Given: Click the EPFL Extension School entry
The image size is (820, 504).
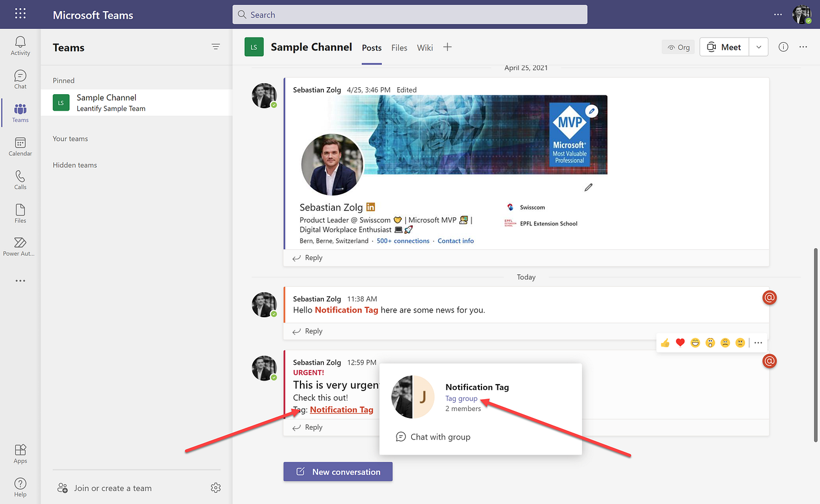Looking at the screenshot, I should tap(541, 223).
